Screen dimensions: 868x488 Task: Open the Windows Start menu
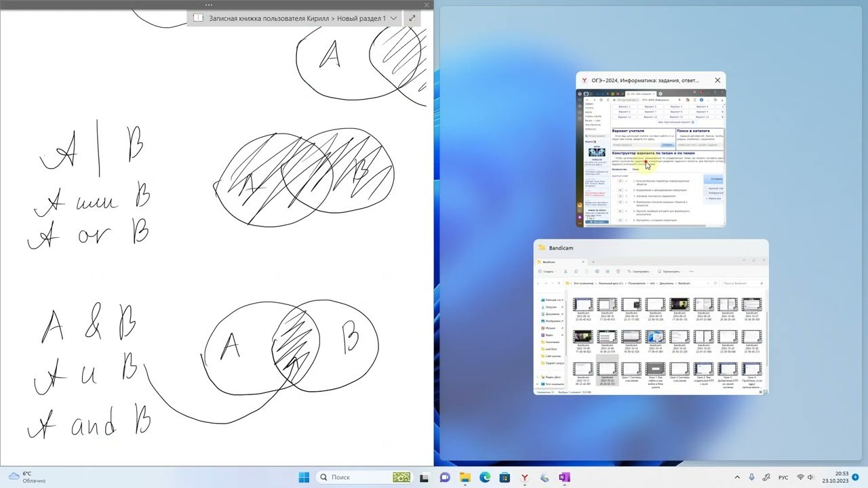tap(304, 477)
